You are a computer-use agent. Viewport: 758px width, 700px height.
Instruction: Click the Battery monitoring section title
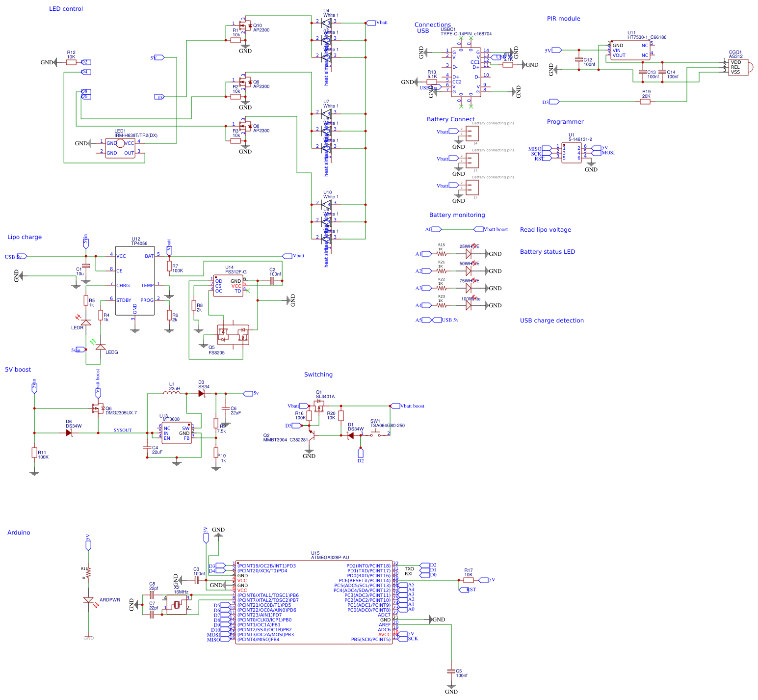(x=457, y=215)
